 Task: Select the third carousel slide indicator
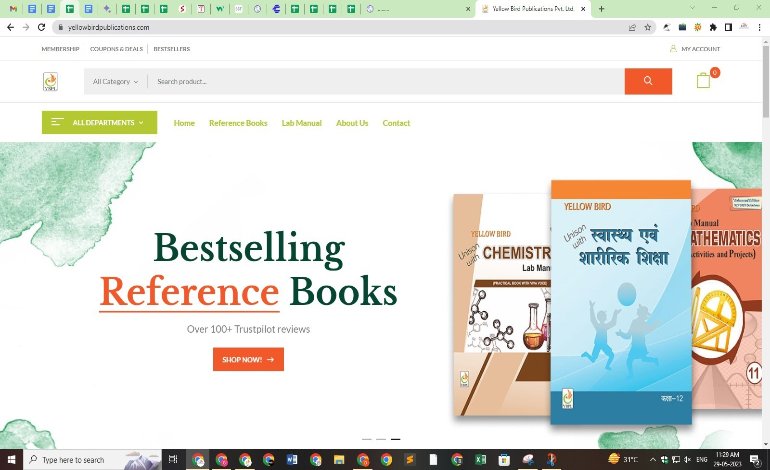(395, 439)
